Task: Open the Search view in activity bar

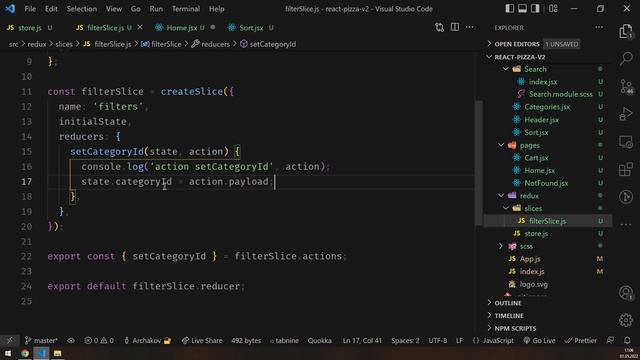Action: pyautogui.click(x=626, y=58)
